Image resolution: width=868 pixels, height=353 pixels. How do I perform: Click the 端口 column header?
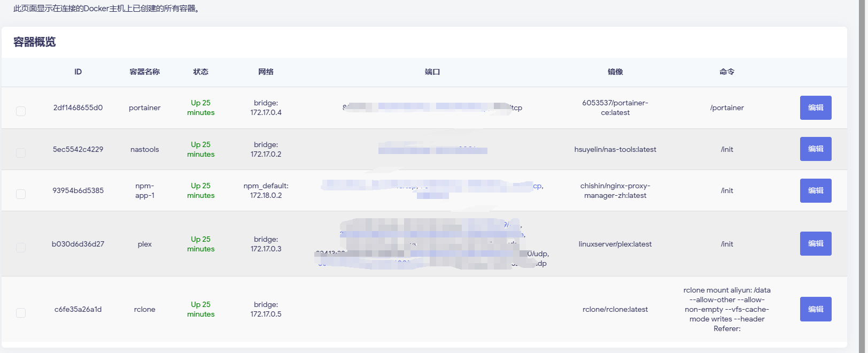coord(432,72)
